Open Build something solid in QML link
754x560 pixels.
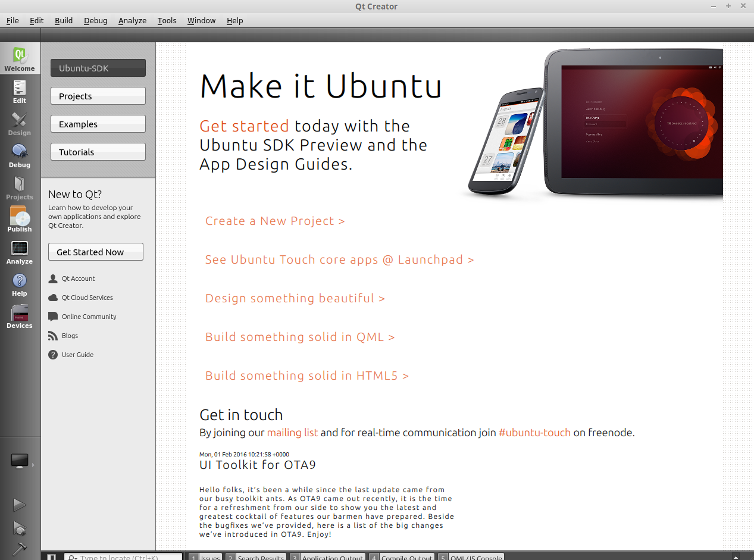click(300, 337)
